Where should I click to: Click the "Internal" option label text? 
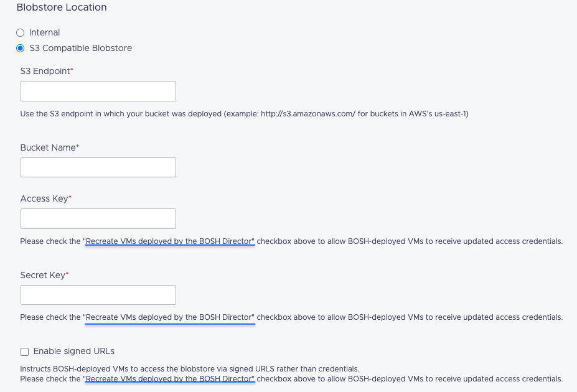[45, 32]
